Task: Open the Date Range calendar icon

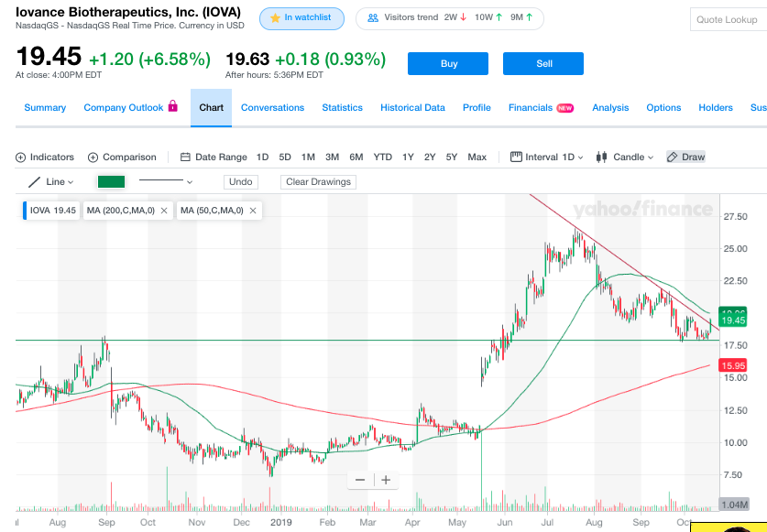Action: [x=185, y=157]
